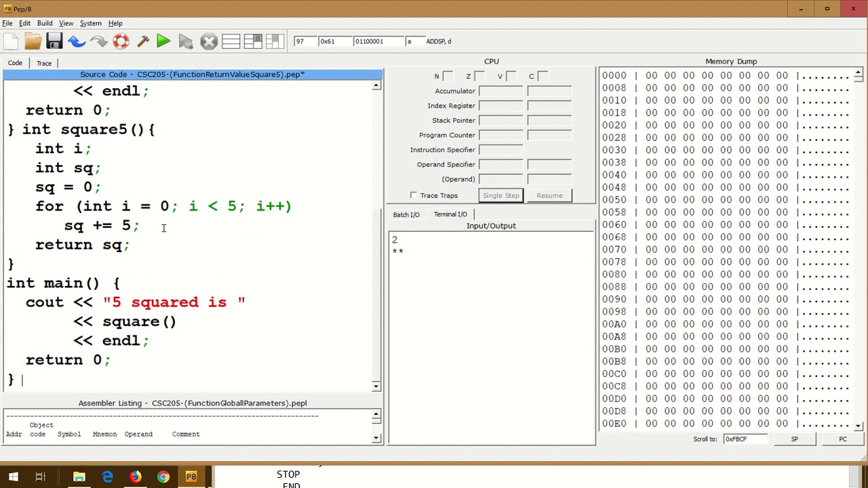Click the binary value field 01100001
868x488 pixels.
click(378, 41)
